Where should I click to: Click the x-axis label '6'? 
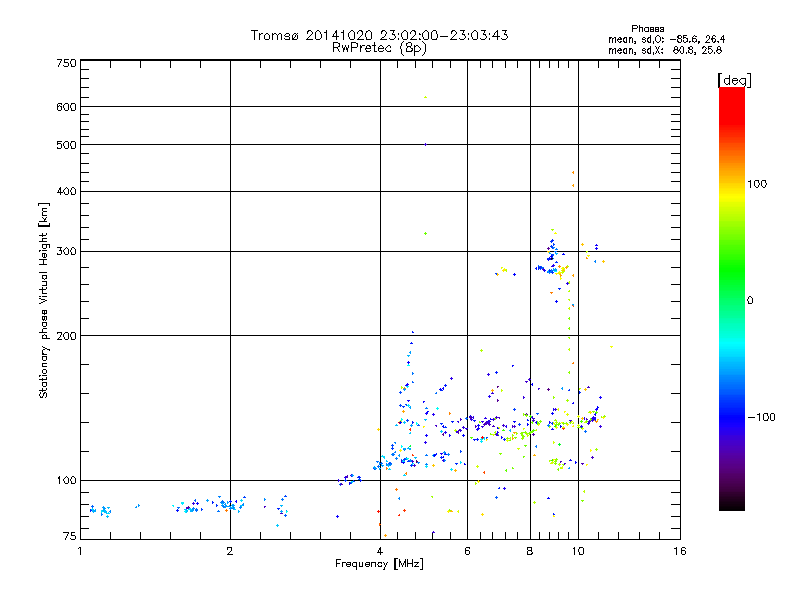click(x=467, y=551)
